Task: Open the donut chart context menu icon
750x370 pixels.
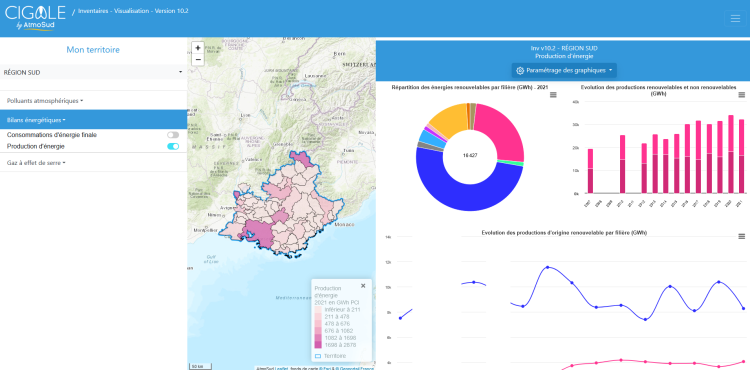Action: [x=553, y=95]
